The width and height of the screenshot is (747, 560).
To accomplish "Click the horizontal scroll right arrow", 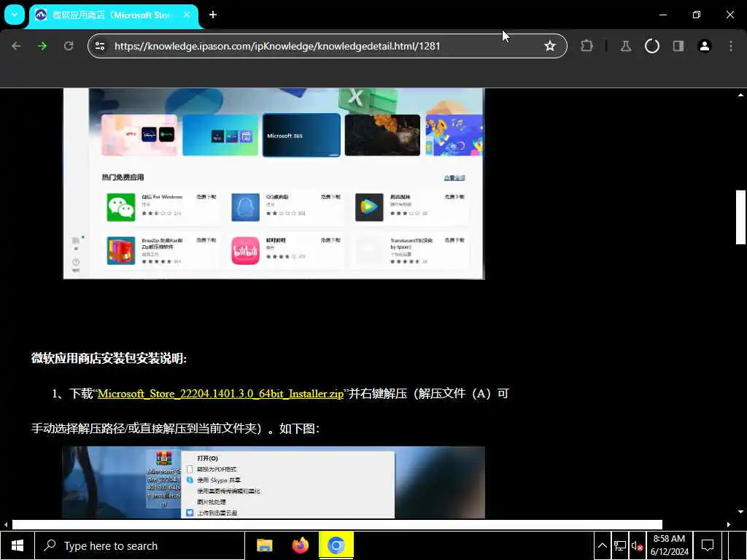I will [x=729, y=524].
